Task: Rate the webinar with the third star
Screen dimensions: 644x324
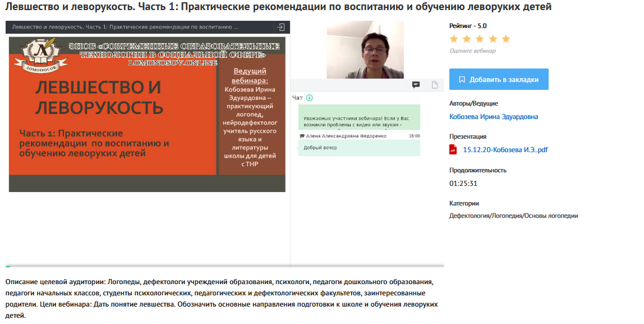Action: click(480, 39)
